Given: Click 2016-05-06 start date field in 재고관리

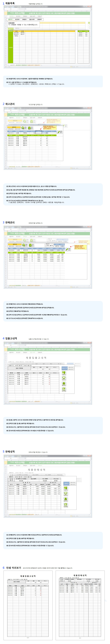Looking at the screenshot, I should (x=11, y=129).
